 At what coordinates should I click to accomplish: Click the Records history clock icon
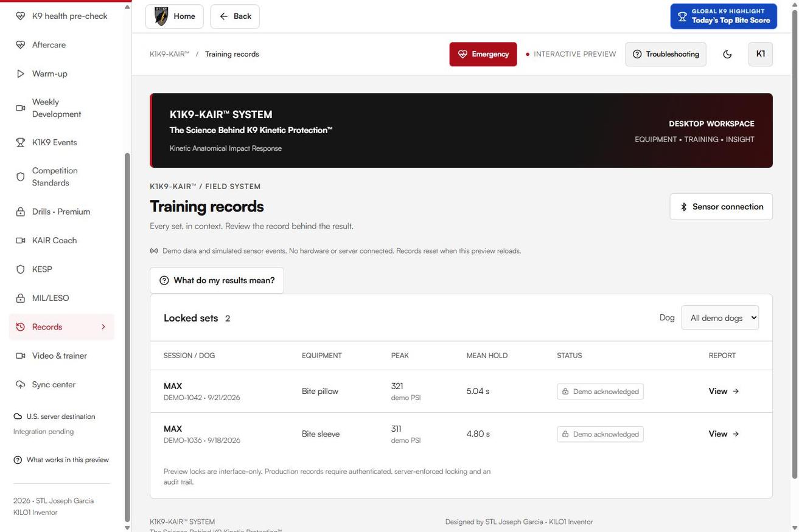tap(20, 327)
